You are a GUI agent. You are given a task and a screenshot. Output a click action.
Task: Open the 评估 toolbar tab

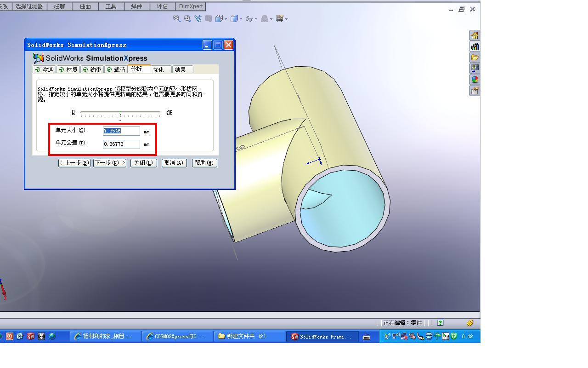point(163,6)
